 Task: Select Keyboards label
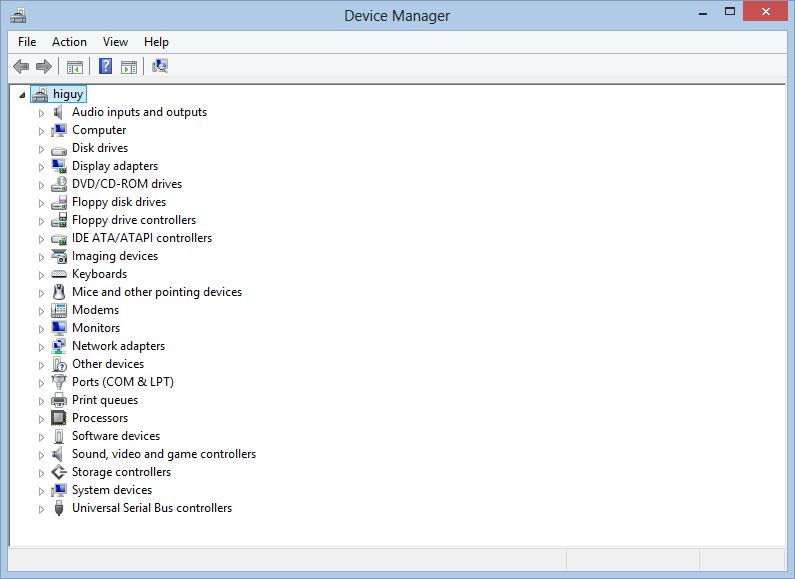click(x=99, y=274)
